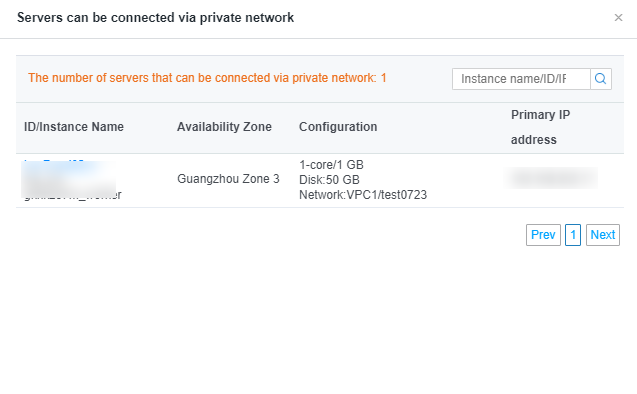Screen dimensions: 637x394
Task: Focus the Instance name/ID/IP search field
Action: (521, 79)
